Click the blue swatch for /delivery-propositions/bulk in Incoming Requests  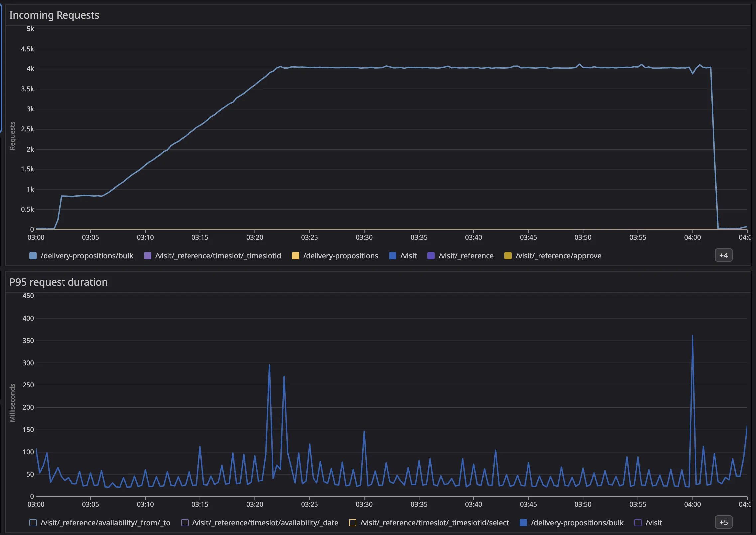click(x=32, y=256)
